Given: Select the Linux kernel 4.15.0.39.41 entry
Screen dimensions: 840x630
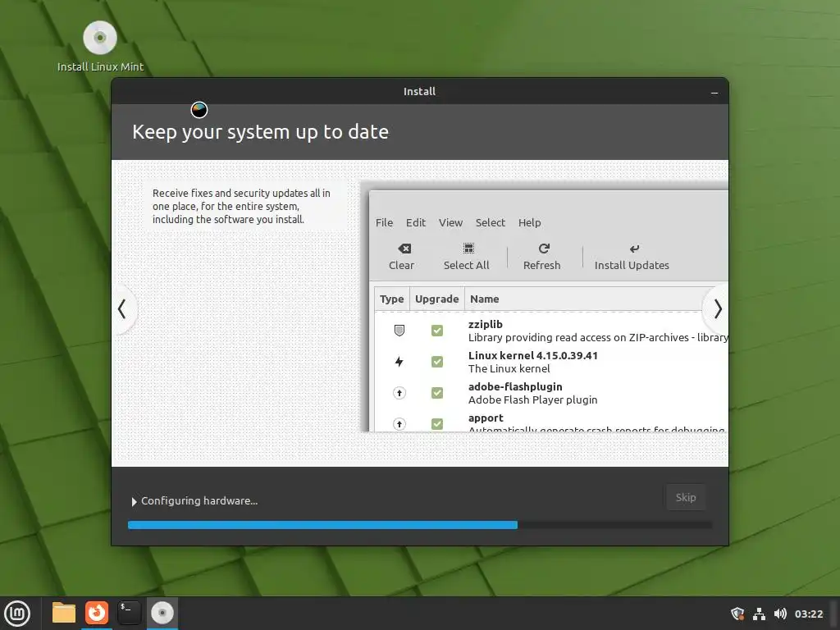Looking at the screenshot, I should tap(533, 355).
